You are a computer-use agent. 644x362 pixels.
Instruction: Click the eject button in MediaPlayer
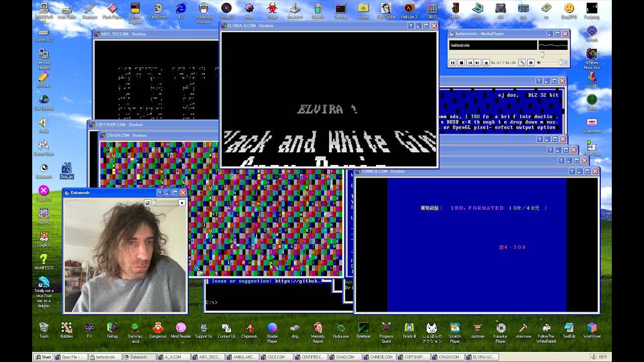pos(486,62)
